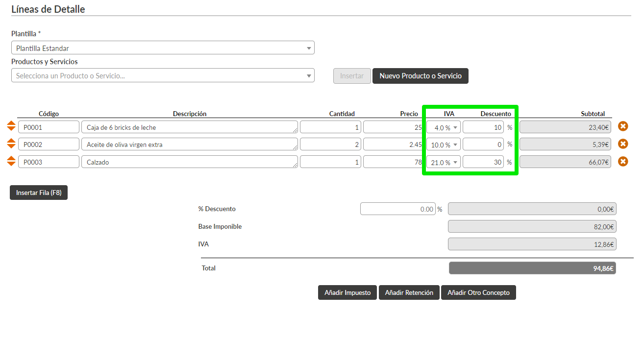
Task: Click reorder arrows for row P0002
Action: point(11,144)
